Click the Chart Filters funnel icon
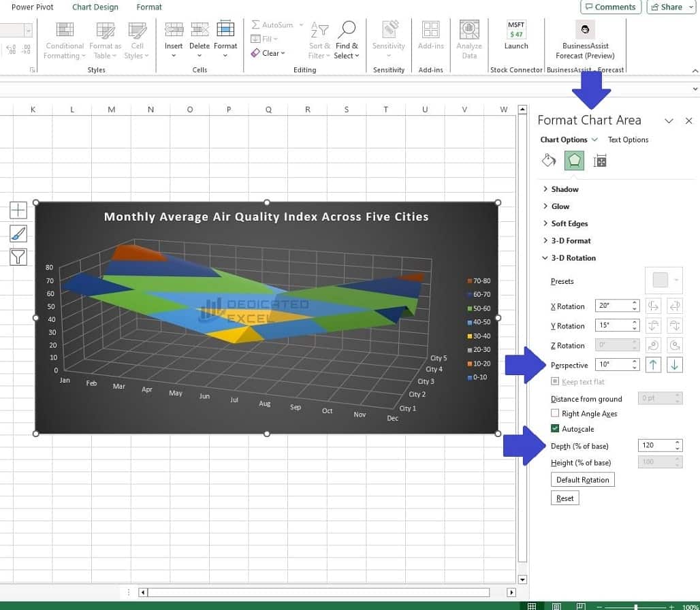The image size is (700, 610). click(x=18, y=257)
